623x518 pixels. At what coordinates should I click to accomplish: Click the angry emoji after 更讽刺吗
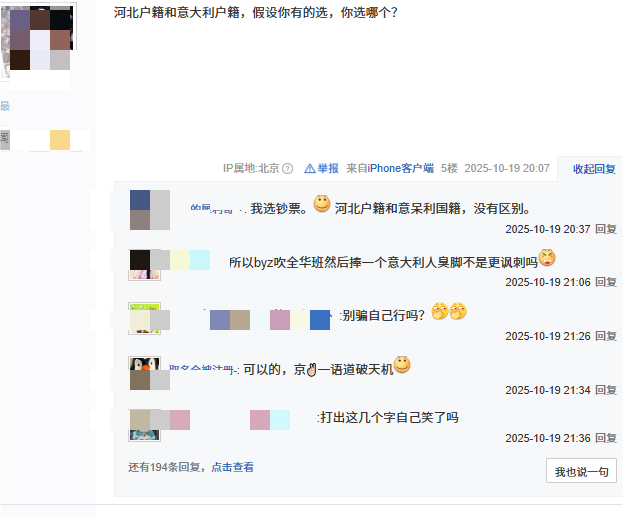click(547, 257)
